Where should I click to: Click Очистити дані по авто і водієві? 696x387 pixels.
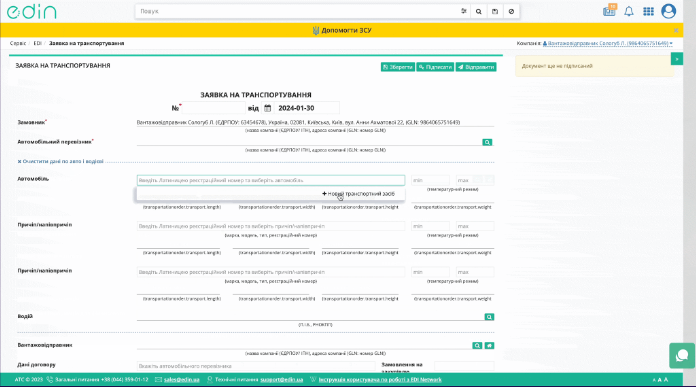[x=60, y=161]
